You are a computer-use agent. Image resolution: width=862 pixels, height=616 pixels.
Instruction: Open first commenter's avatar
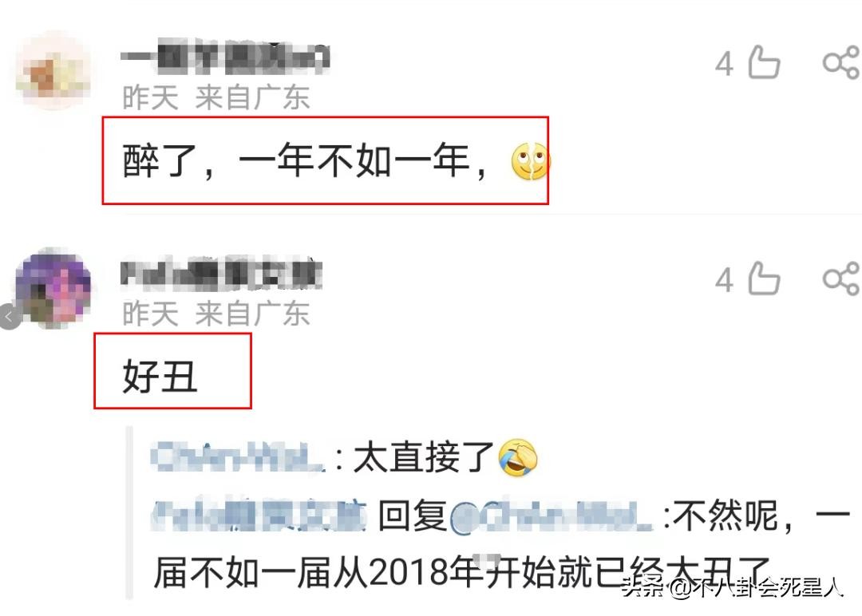coord(53,72)
